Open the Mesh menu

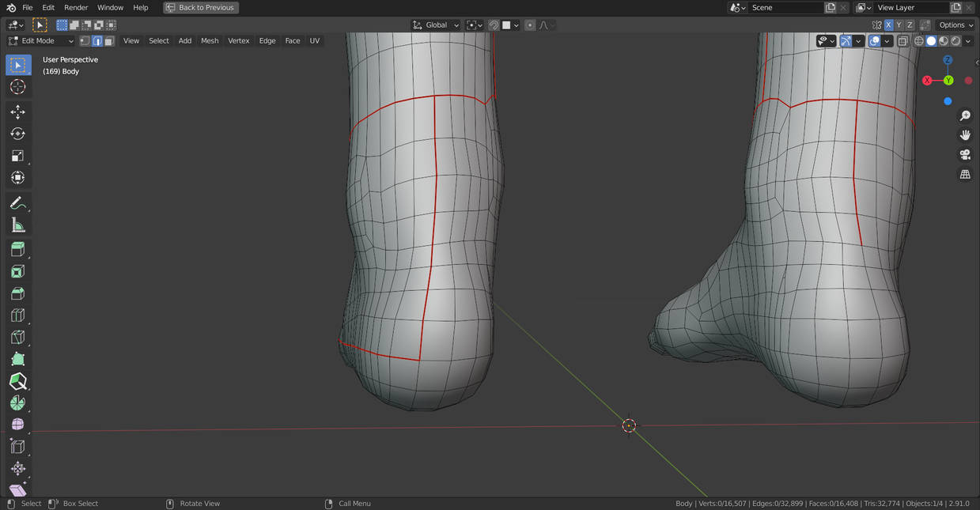(210, 41)
